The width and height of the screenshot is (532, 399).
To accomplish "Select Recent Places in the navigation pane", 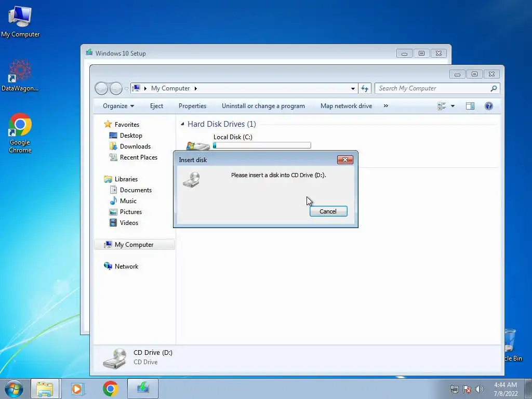I will pos(138,157).
